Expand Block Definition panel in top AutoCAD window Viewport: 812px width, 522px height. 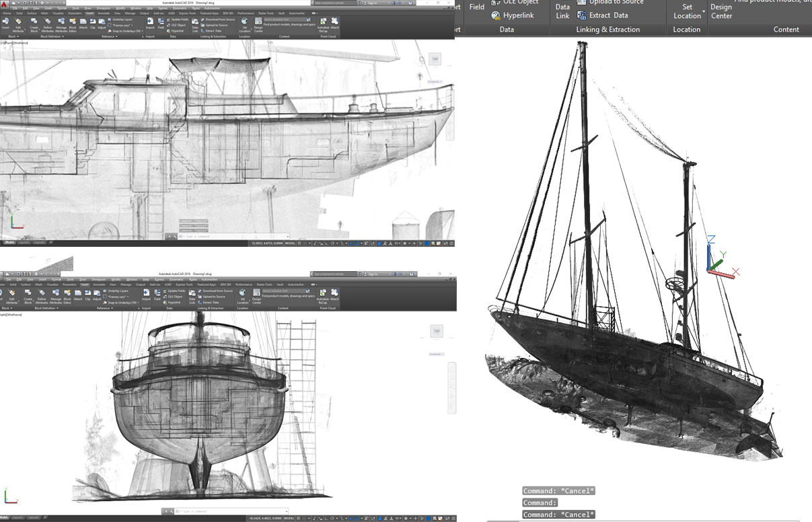52,36
